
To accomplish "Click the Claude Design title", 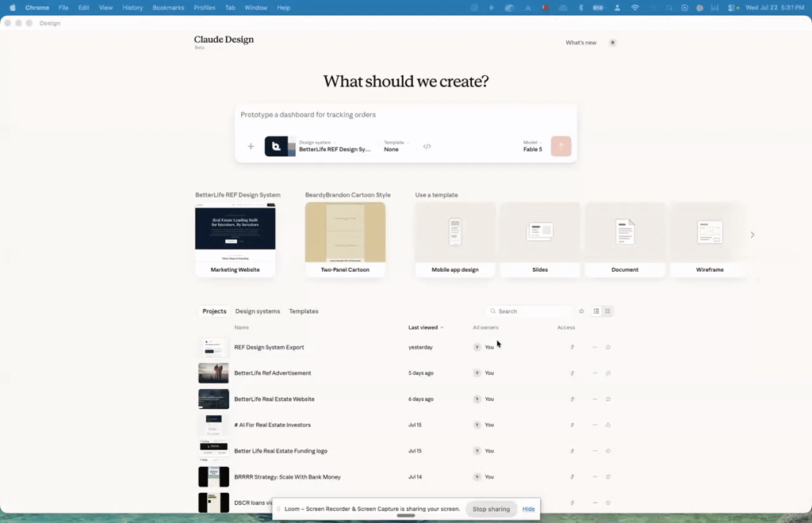I will coord(224,40).
